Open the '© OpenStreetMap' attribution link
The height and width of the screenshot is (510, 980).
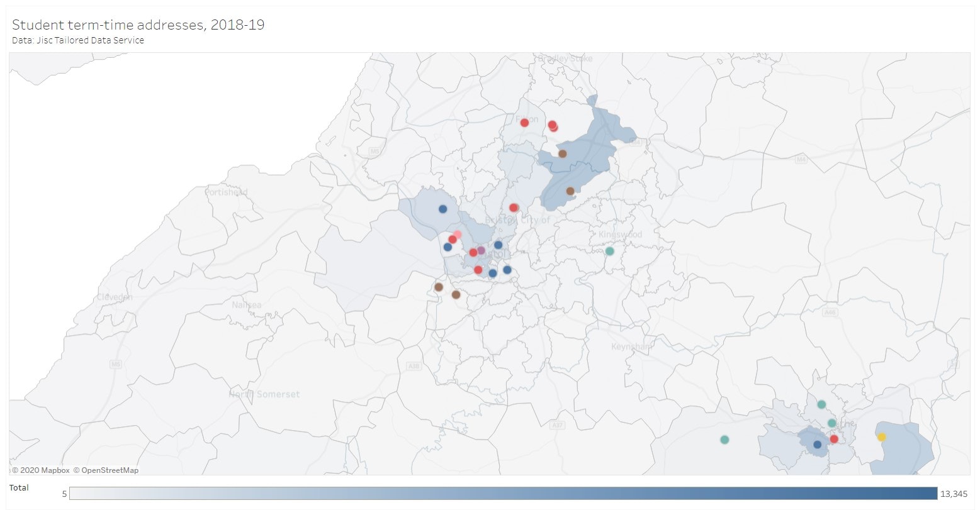click(106, 469)
